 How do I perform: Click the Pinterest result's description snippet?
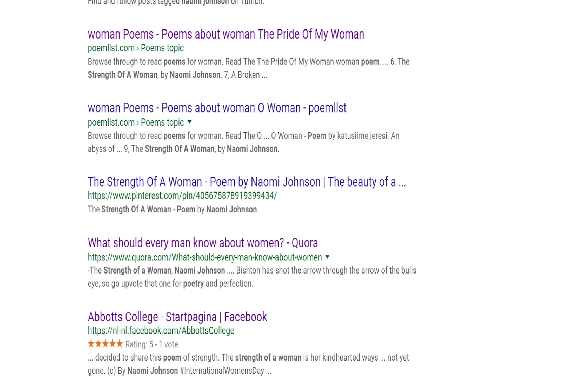(173, 209)
